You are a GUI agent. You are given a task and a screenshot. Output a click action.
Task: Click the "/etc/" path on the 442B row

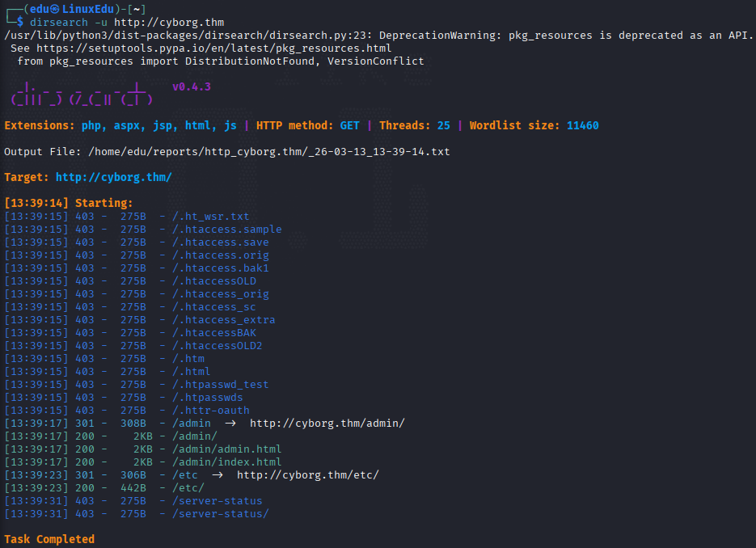(188, 488)
